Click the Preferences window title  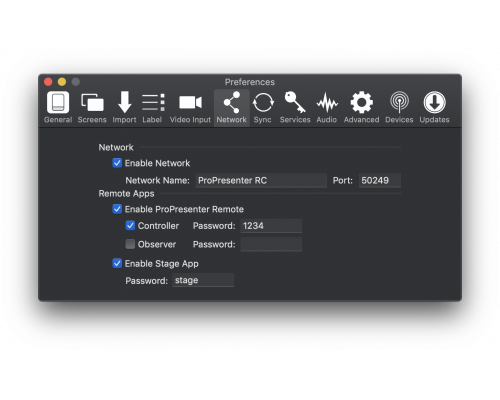250,82
